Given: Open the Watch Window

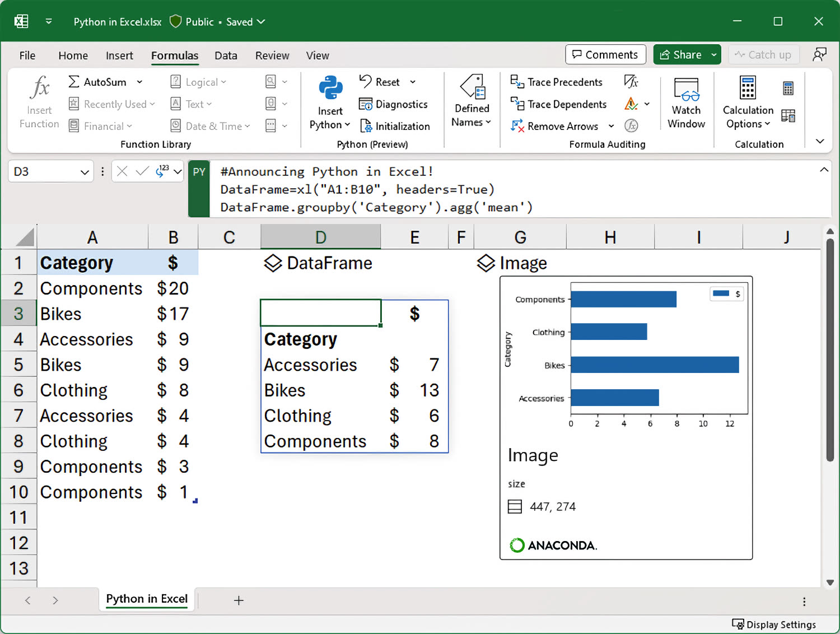Looking at the screenshot, I should tap(685, 102).
